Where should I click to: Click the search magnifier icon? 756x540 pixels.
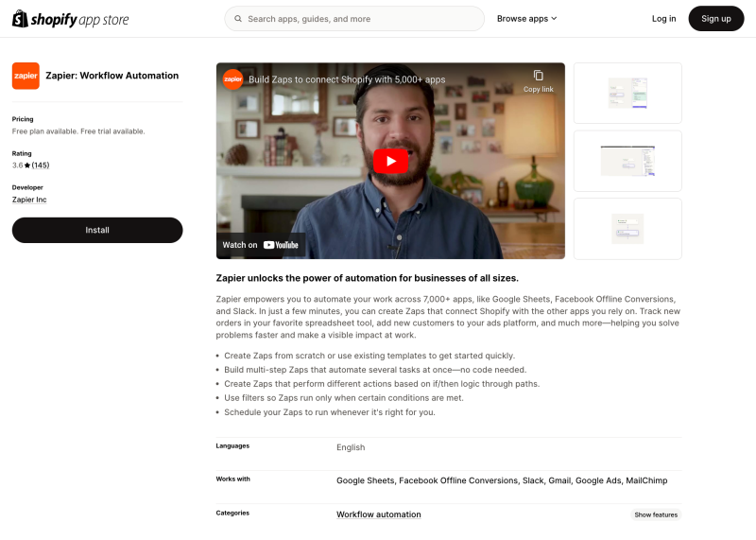point(237,19)
